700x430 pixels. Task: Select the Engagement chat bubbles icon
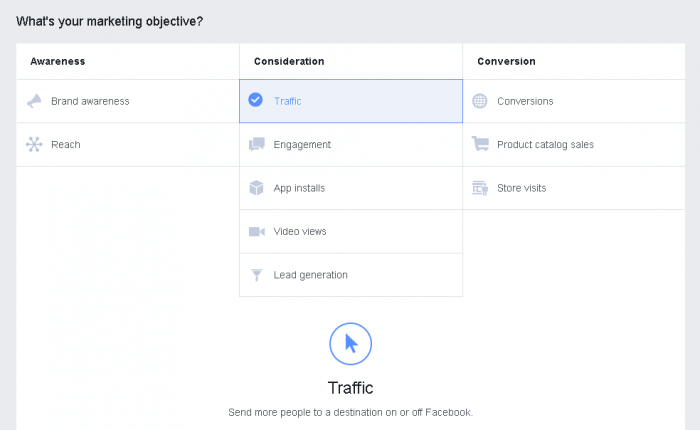[257, 145]
